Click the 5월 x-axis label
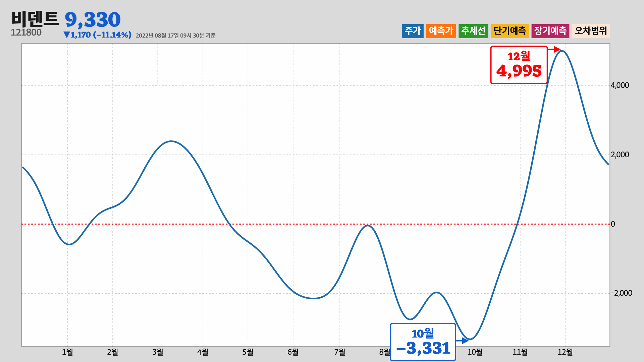This screenshot has width=644, height=362. [248, 352]
